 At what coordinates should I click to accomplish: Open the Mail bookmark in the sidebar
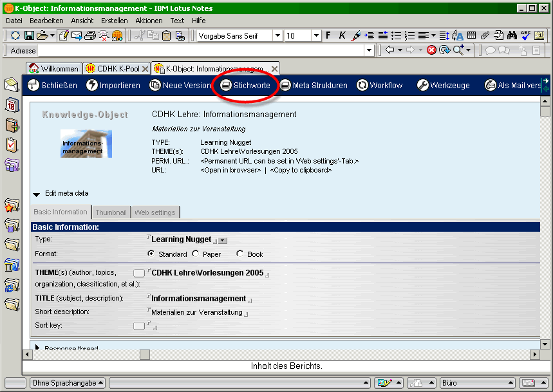(12, 85)
